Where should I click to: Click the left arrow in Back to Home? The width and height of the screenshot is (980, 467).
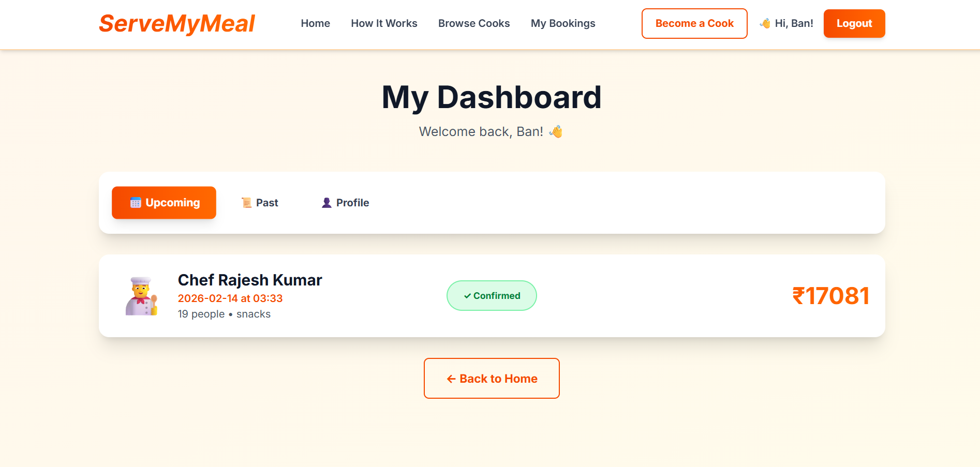coord(450,378)
